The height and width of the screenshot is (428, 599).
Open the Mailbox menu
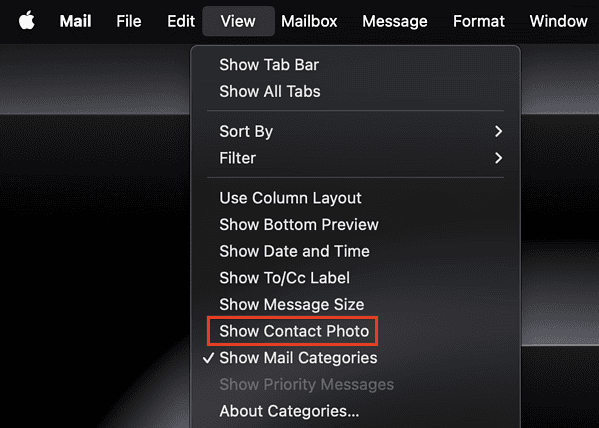click(309, 21)
